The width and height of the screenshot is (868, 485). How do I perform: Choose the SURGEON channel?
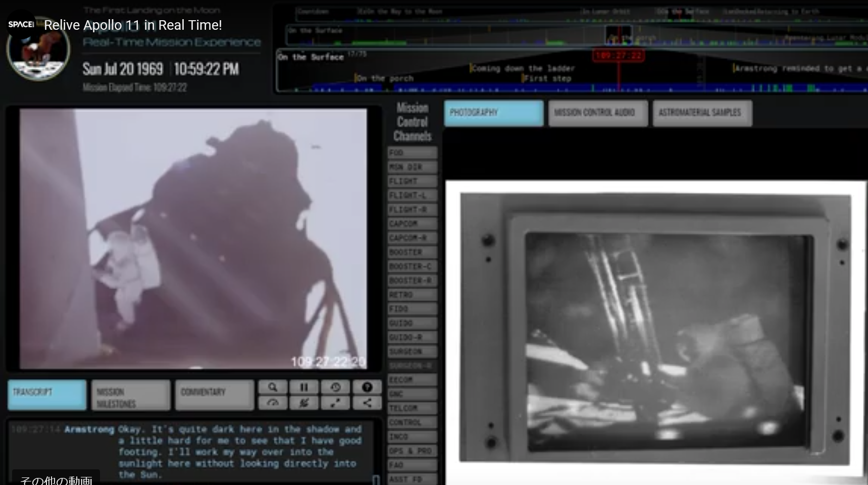[x=412, y=351]
